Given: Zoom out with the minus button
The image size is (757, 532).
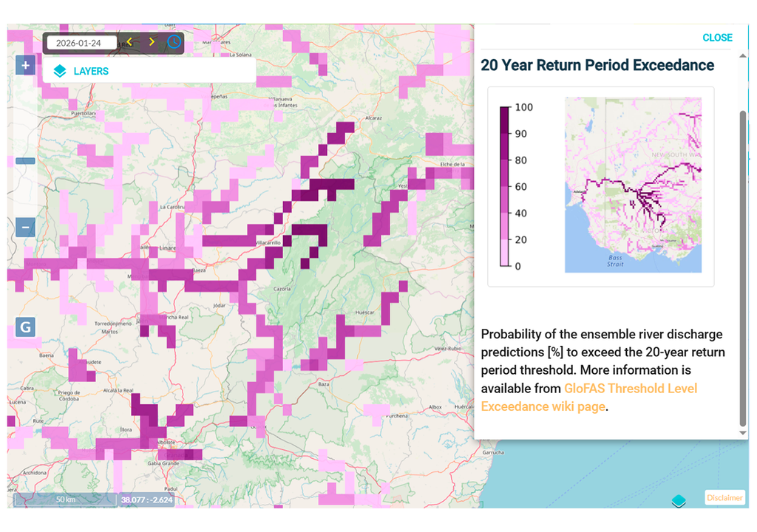Looking at the screenshot, I should pos(26,227).
